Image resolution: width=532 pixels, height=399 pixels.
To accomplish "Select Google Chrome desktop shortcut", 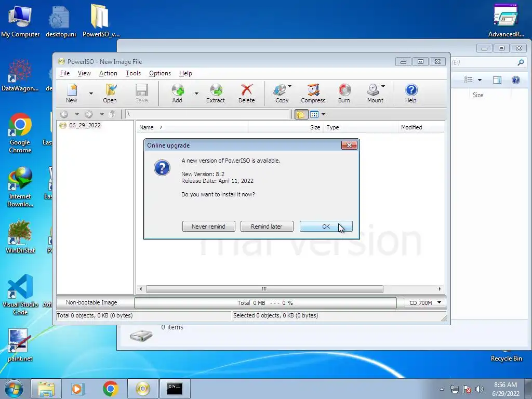I will coord(20,133).
